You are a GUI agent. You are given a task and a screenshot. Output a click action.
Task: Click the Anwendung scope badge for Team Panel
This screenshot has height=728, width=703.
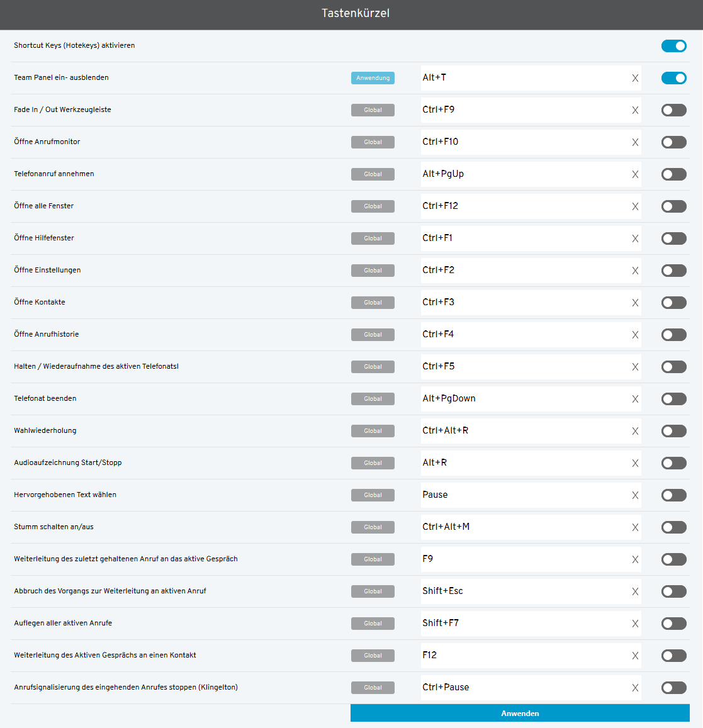pyautogui.click(x=373, y=78)
